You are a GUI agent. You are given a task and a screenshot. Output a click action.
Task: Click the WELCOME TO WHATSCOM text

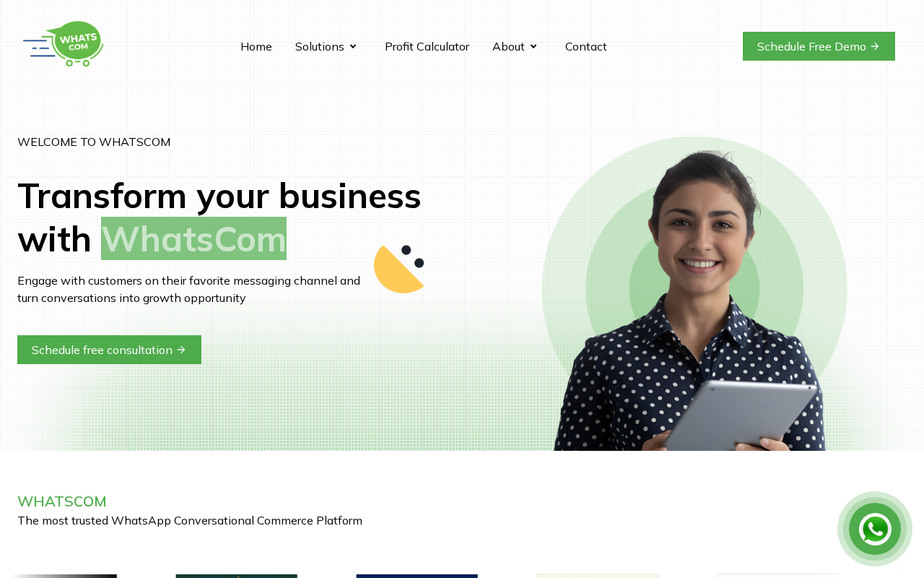click(94, 142)
